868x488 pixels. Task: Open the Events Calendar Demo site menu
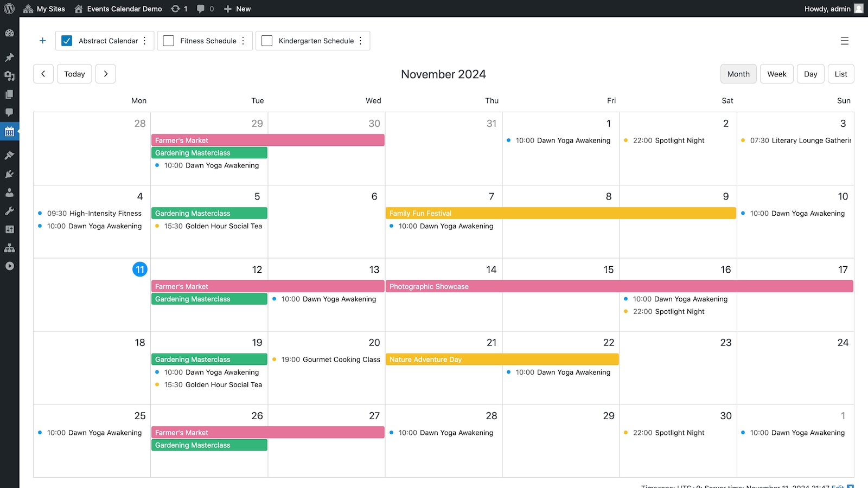(x=118, y=9)
